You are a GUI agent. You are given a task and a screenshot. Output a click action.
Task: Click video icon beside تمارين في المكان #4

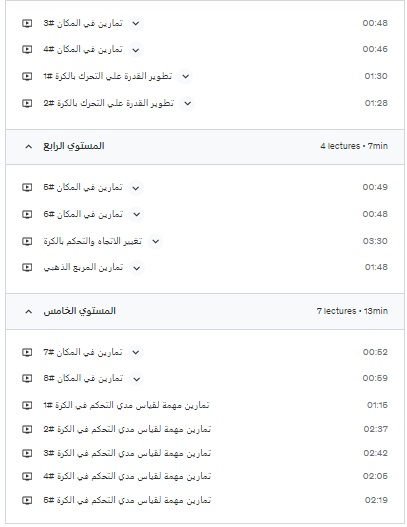pos(27,49)
